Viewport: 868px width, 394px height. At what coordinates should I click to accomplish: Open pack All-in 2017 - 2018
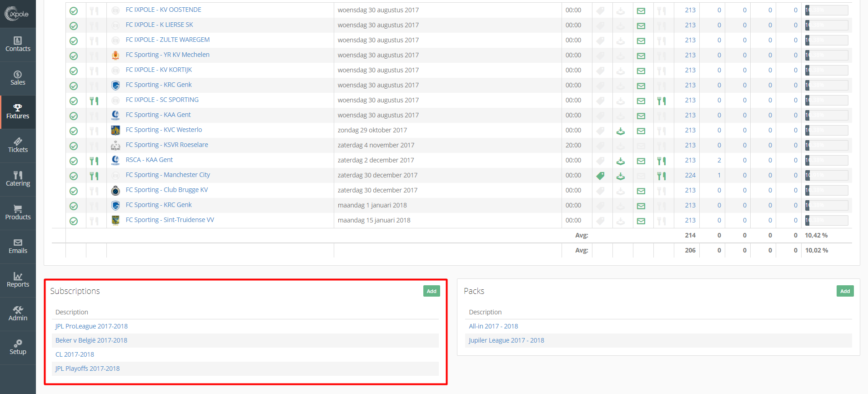[493, 326]
